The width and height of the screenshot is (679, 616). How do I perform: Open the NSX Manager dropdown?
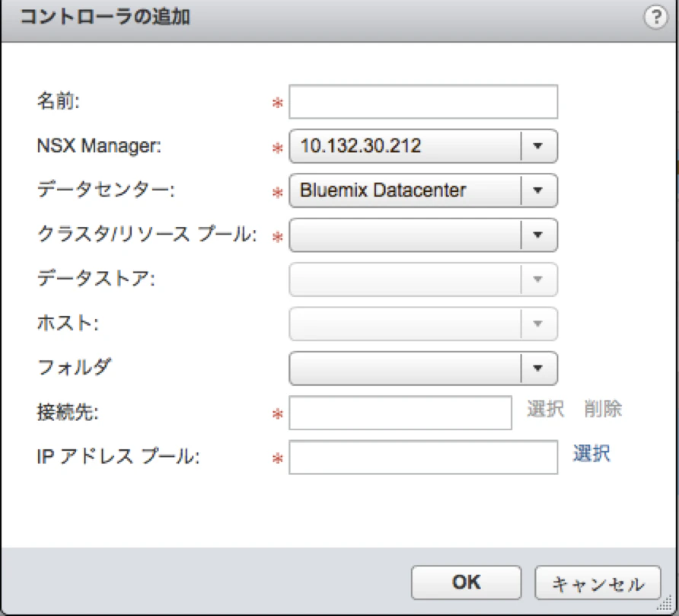[423, 146]
